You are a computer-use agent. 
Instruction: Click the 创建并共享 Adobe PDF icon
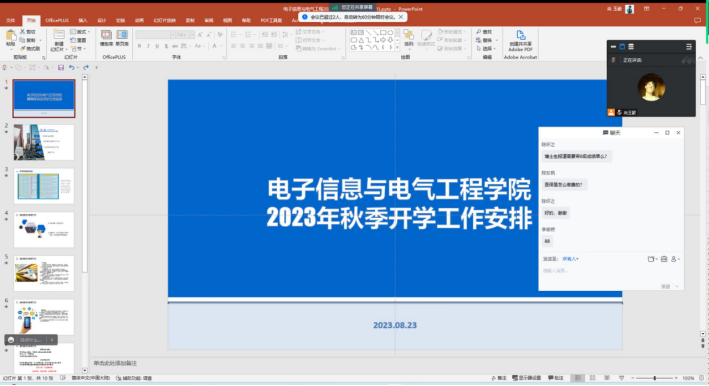(x=520, y=35)
